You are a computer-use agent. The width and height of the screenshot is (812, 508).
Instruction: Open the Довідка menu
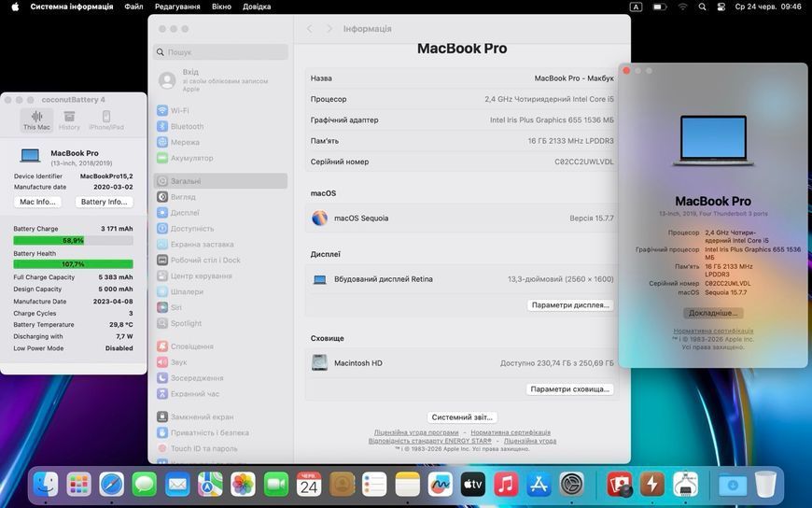coord(257,7)
